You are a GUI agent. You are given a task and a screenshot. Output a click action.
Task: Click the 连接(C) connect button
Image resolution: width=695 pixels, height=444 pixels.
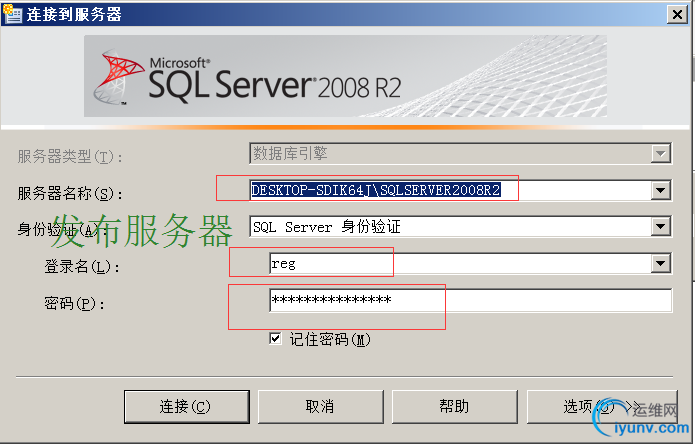coord(187,406)
